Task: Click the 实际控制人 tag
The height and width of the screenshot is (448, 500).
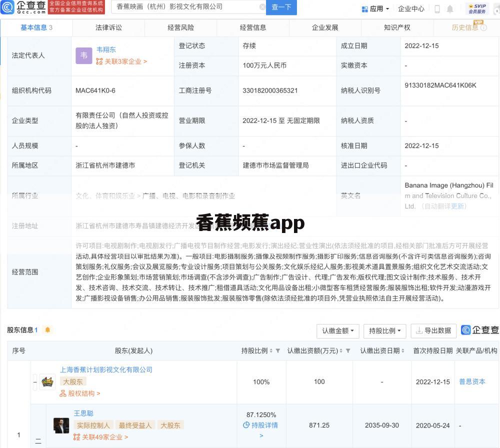Action: tap(93, 425)
